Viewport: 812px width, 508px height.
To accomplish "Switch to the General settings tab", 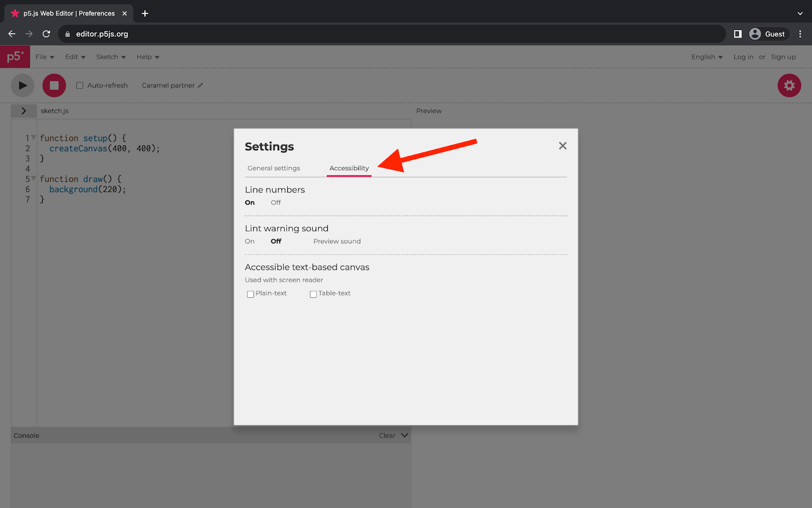I will (273, 168).
